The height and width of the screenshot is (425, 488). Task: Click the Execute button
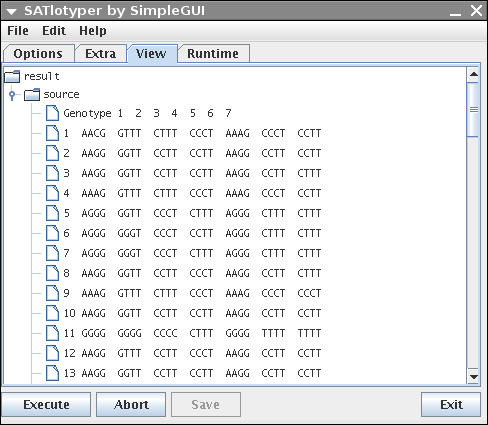(x=46, y=404)
